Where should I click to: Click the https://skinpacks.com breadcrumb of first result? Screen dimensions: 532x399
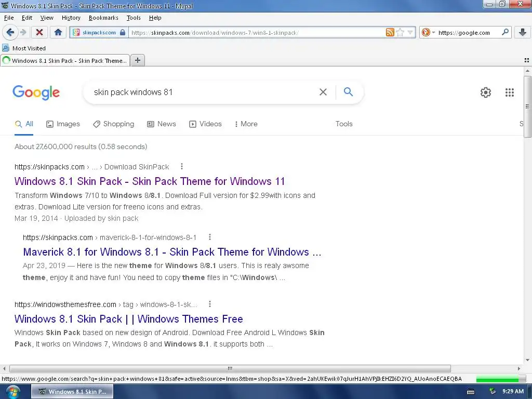[49, 167]
